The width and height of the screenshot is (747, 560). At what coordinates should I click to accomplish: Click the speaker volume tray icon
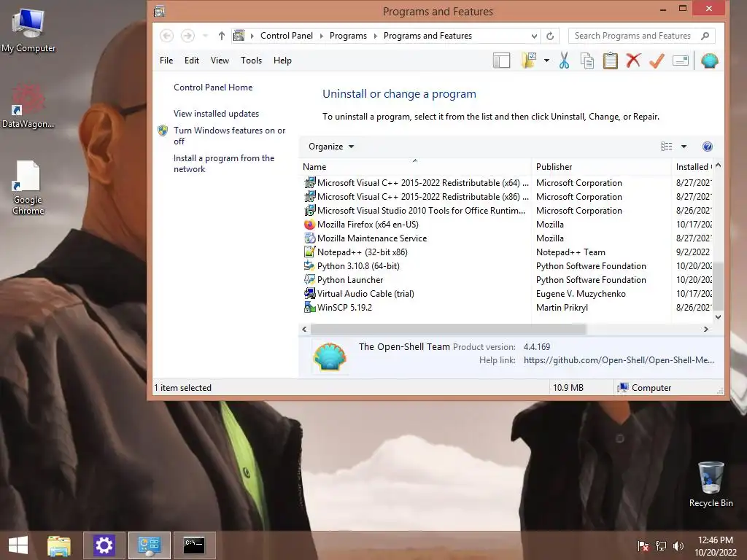[678, 545]
